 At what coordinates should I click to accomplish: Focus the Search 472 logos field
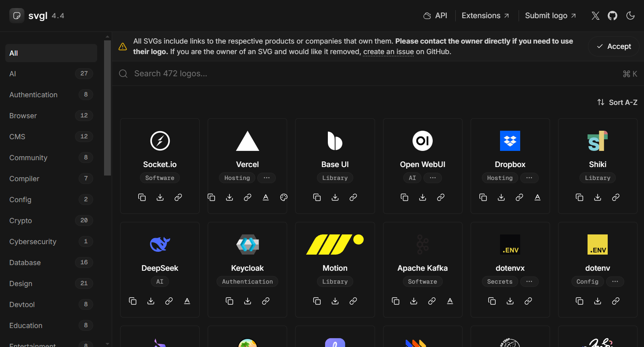click(x=378, y=73)
